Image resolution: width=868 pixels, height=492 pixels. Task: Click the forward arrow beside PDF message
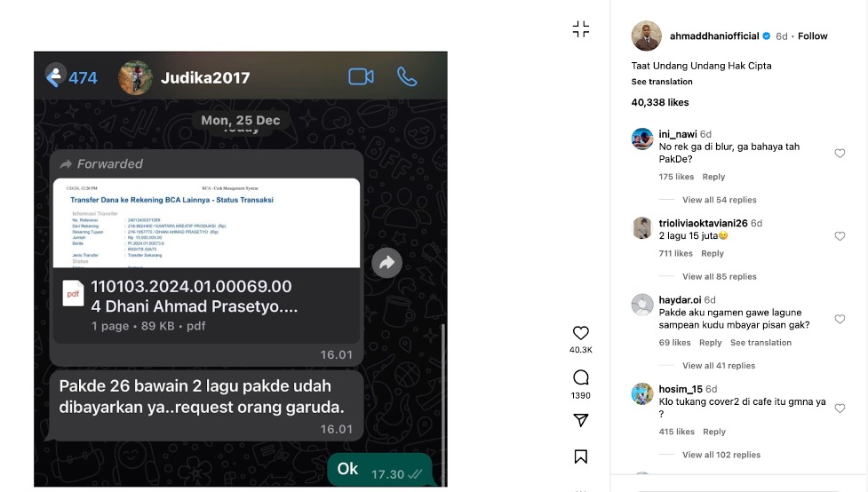(x=387, y=263)
